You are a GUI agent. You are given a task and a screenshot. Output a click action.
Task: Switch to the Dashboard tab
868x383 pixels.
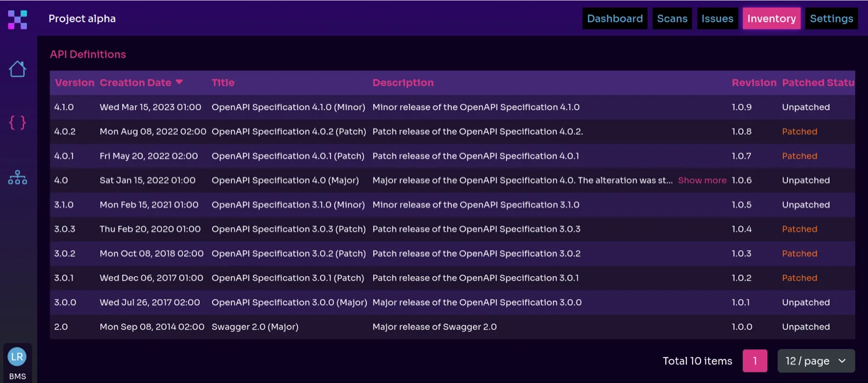pos(614,18)
